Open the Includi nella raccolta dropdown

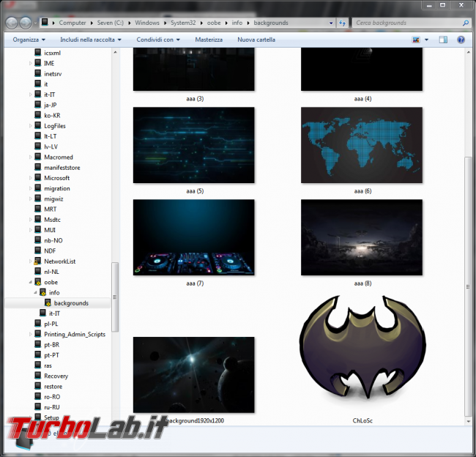tap(91, 40)
